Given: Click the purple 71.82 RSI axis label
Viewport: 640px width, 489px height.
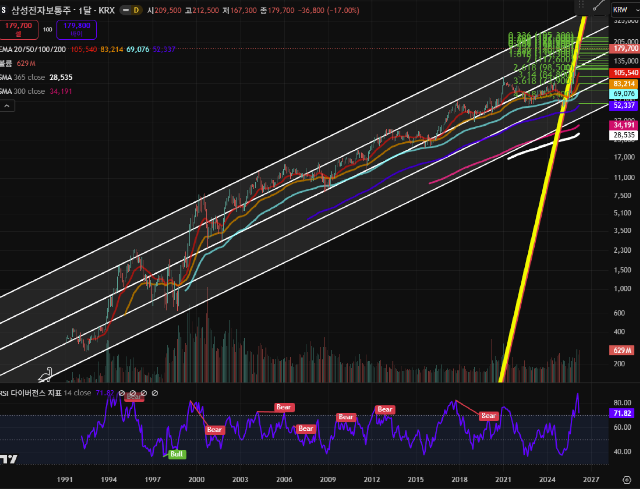Looking at the screenshot, I should pyautogui.click(x=622, y=413).
